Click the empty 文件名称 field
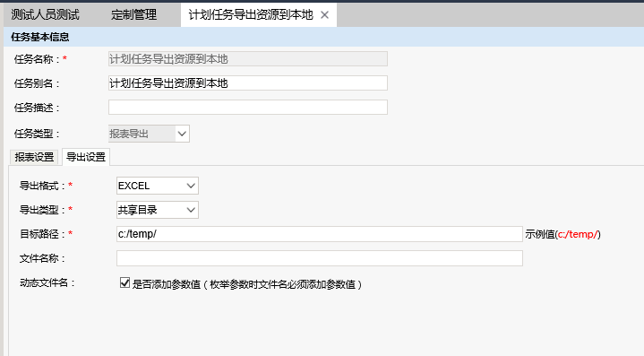The height and width of the screenshot is (356, 644). point(320,258)
